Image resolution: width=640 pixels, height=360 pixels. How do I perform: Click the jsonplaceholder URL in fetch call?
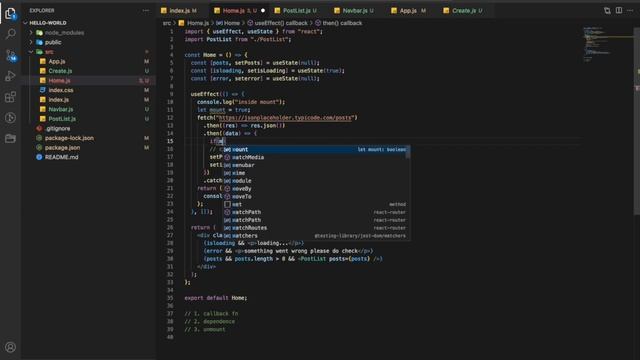(285, 118)
